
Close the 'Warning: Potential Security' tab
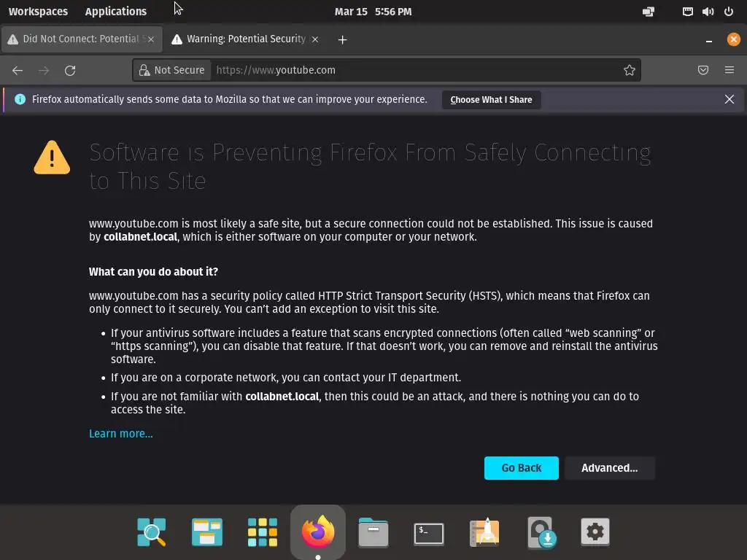point(315,39)
